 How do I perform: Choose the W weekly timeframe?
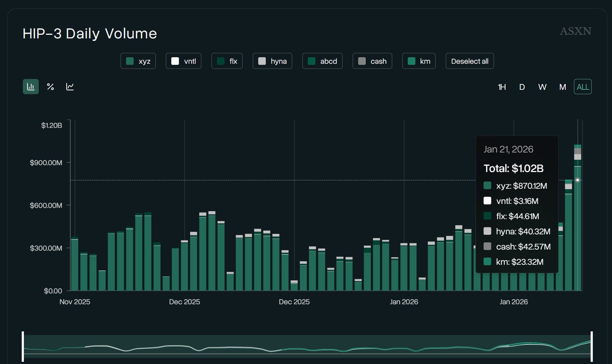[542, 87]
